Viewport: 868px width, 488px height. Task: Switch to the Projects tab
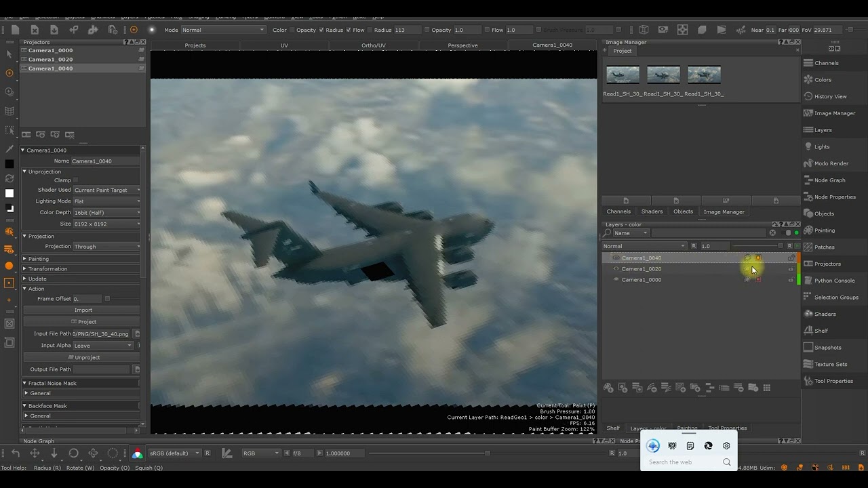(195, 45)
